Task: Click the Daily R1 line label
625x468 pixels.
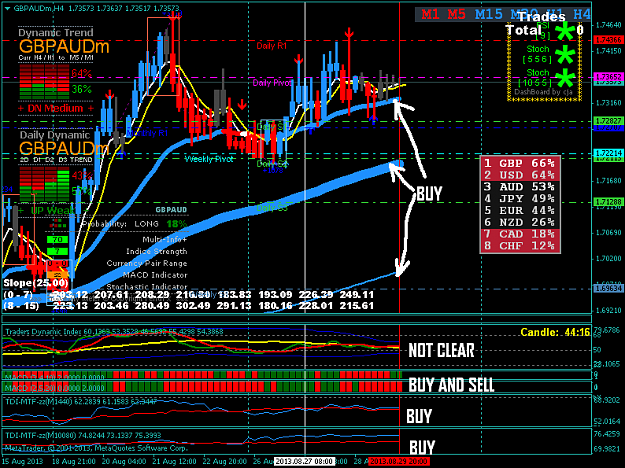Action: (271, 46)
